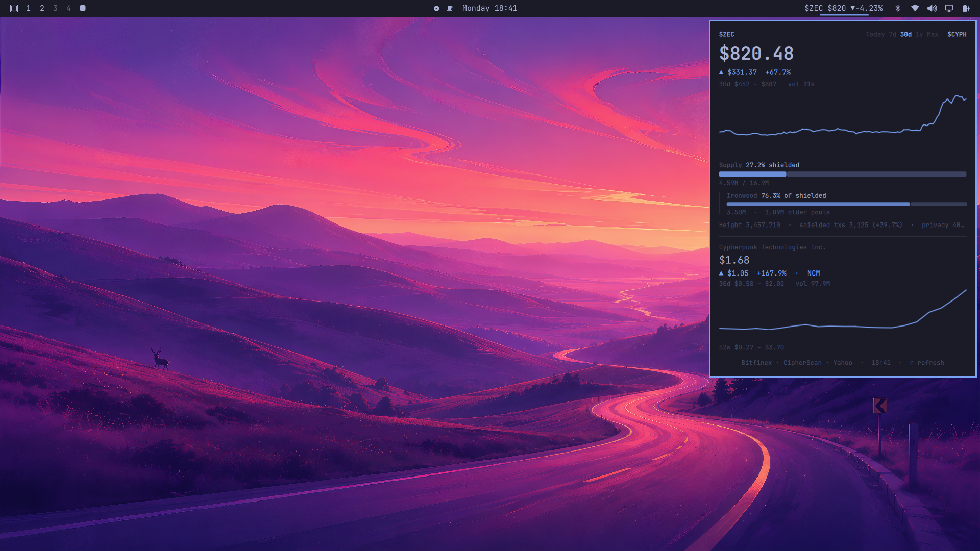This screenshot has width=980, height=551.
Task: Click the layout icon at bar's left end
Action: (x=14, y=8)
